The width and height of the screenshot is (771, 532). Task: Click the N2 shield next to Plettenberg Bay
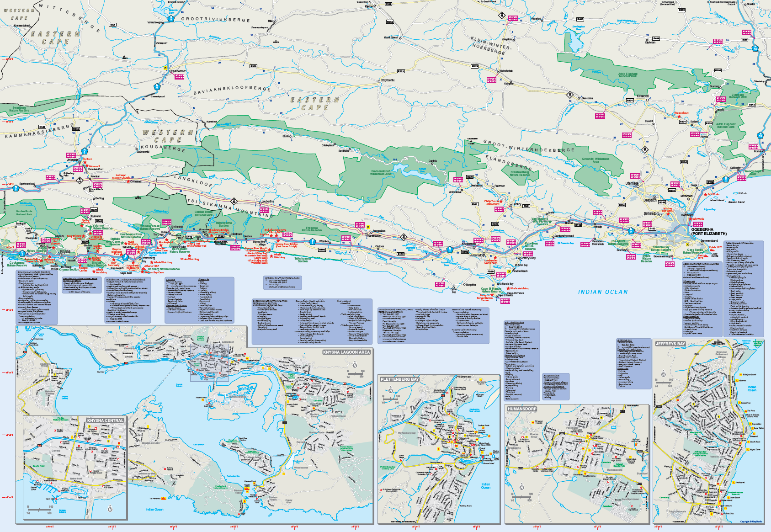pyautogui.click(x=126, y=257)
